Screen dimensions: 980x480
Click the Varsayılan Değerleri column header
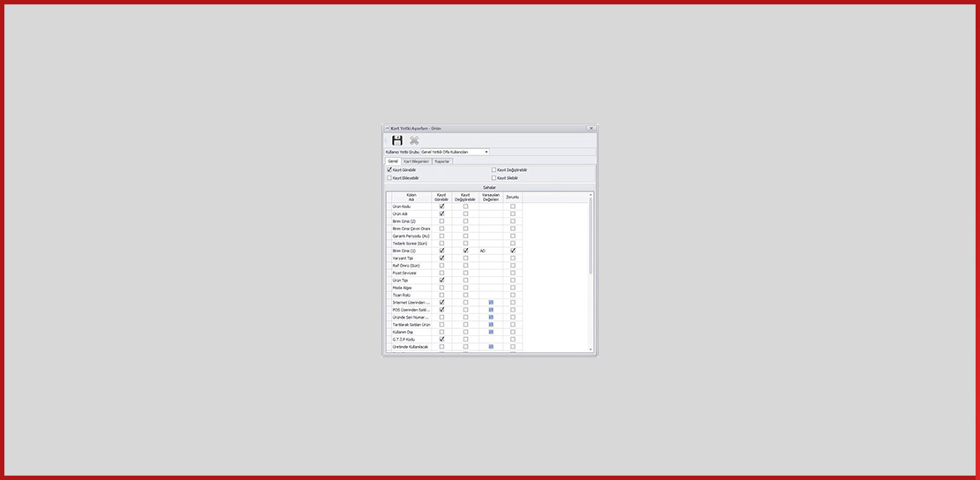click(491, 197)
